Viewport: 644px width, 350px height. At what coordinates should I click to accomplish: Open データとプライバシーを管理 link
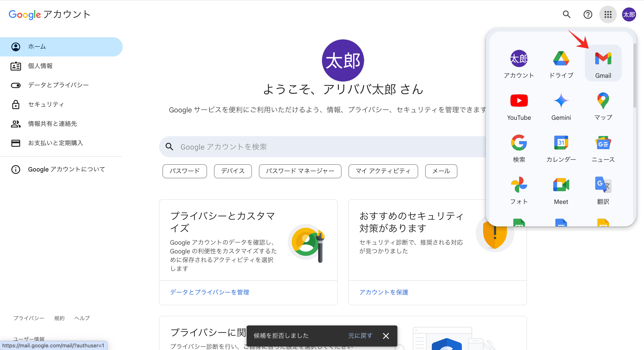[x=209, y=292]
